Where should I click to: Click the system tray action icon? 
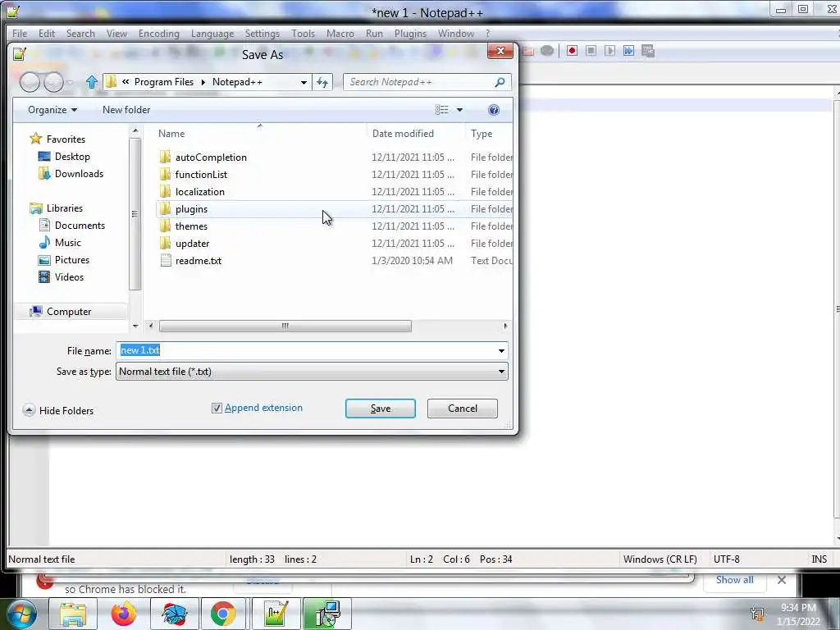click(x=757, y=614)
